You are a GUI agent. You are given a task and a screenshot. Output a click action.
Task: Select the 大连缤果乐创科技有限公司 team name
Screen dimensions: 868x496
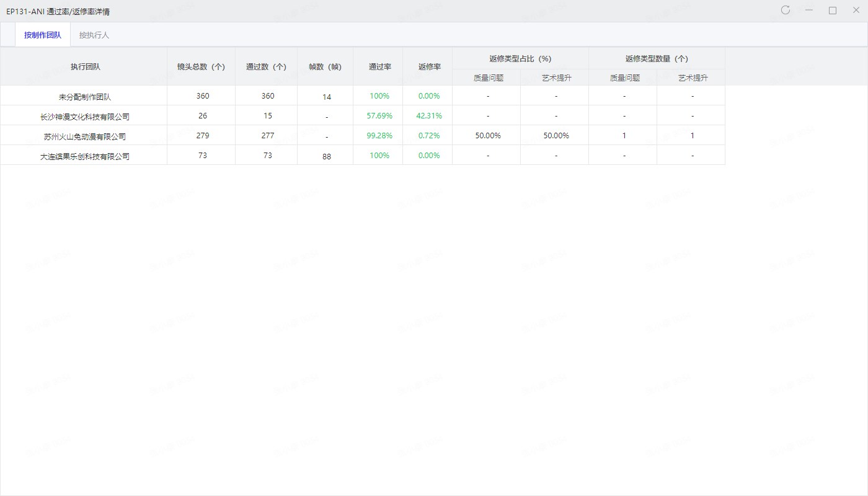click(85, 156)
